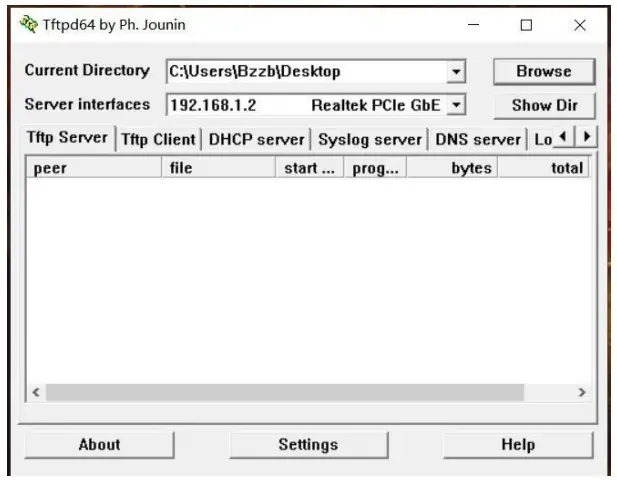Click the Show Dir button
The image size is (617, 480).
[x=544, y=105]
